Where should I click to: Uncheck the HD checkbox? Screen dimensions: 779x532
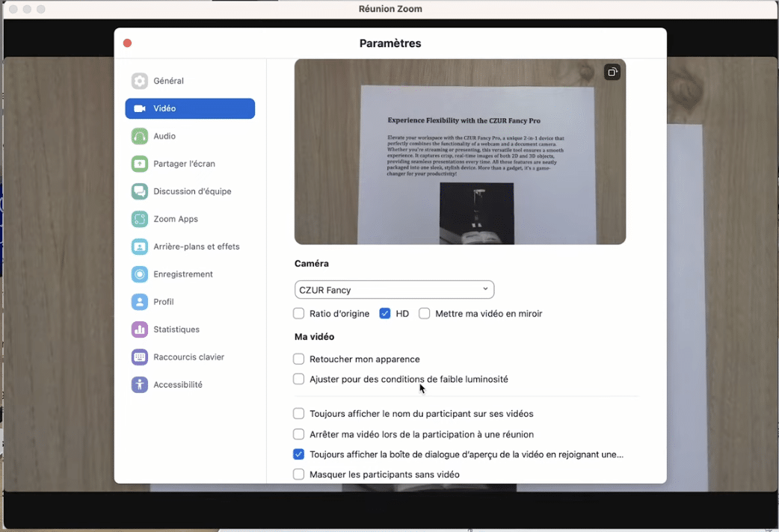(385, 314)
